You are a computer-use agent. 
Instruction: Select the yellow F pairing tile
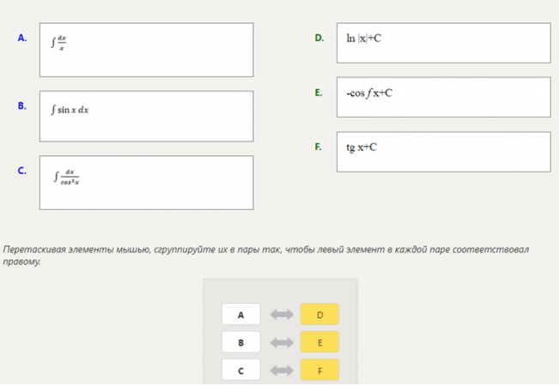click(x=319, y=370)
